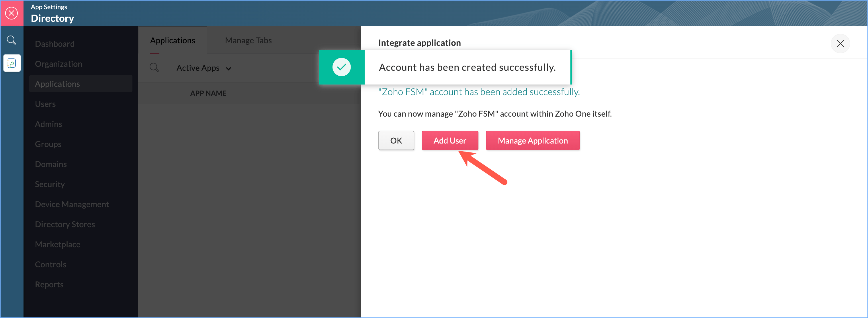Switch to the Manage Tabs tab
This screenshot has width=868, height=318.
click(248, 40)
